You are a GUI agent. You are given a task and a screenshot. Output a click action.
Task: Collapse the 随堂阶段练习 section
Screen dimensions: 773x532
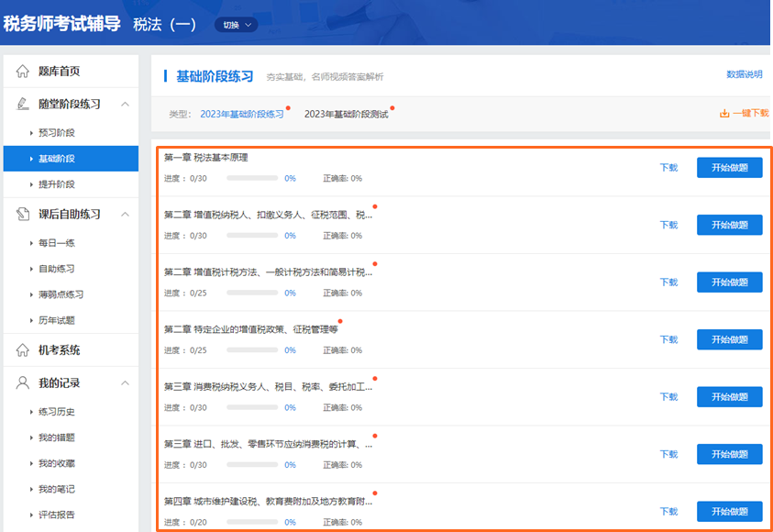[x=124, y=104]
